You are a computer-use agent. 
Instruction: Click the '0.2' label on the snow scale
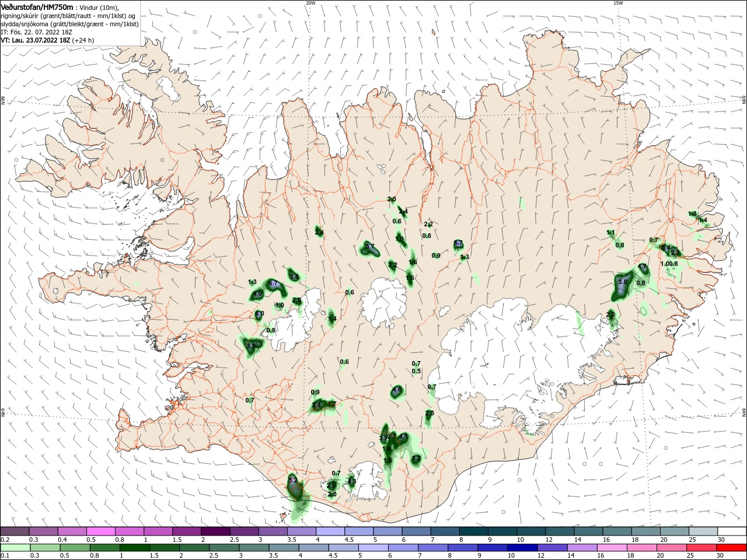pyautogui.click(x=5, y=540)
